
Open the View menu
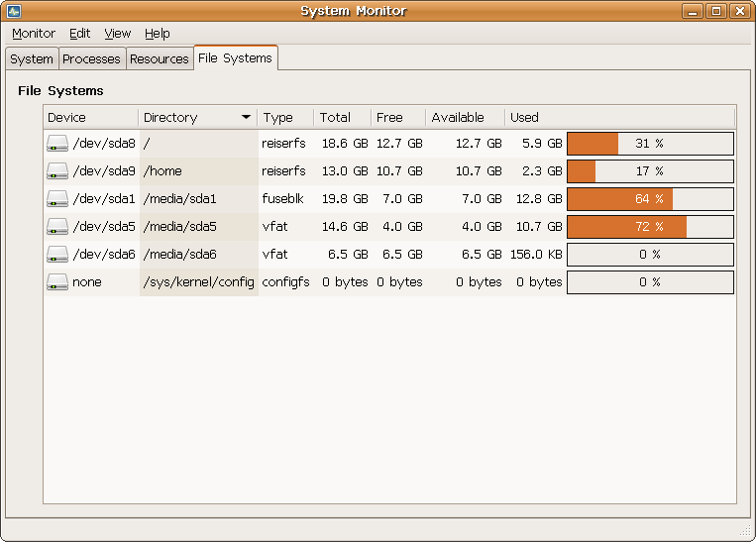tap(118, 34)
